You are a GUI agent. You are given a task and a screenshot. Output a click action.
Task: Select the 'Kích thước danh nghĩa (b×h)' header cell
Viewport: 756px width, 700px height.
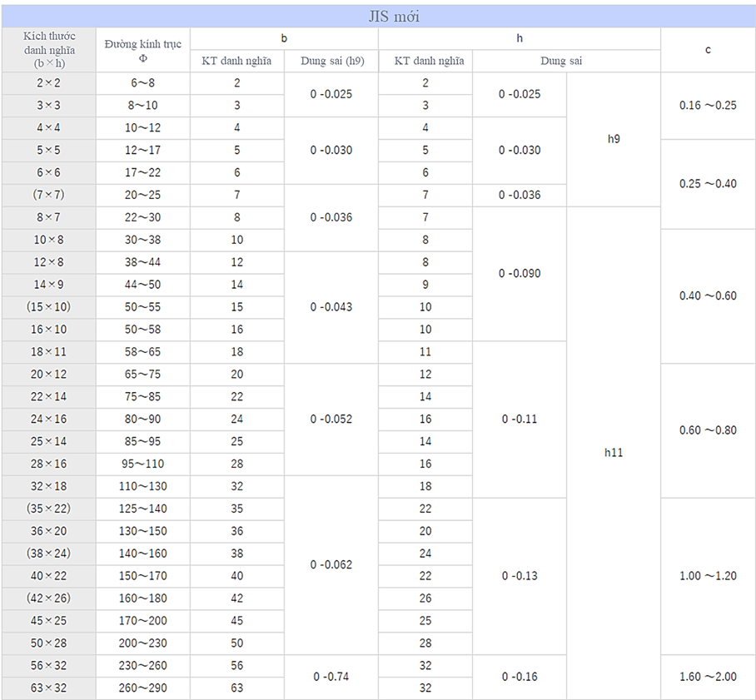click(48, 50)
